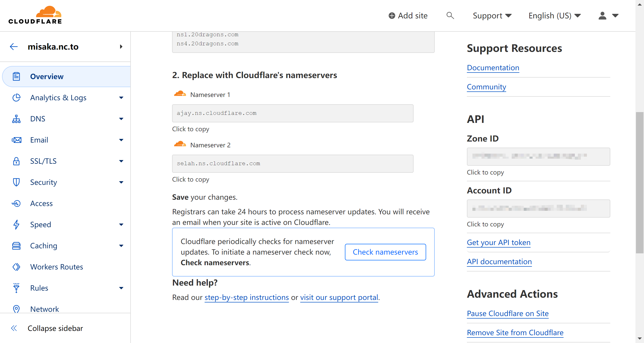
Task: Open the user account profile icon
Action: pos(602,16)
